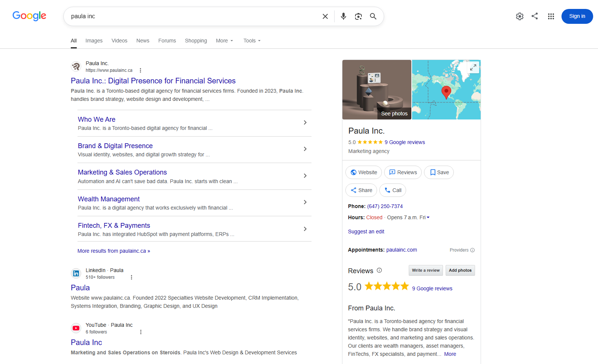The height and width of the screenshot is (364, 598).
Task: Open Website button in knowledge panel
Action: tap(364, 172)
